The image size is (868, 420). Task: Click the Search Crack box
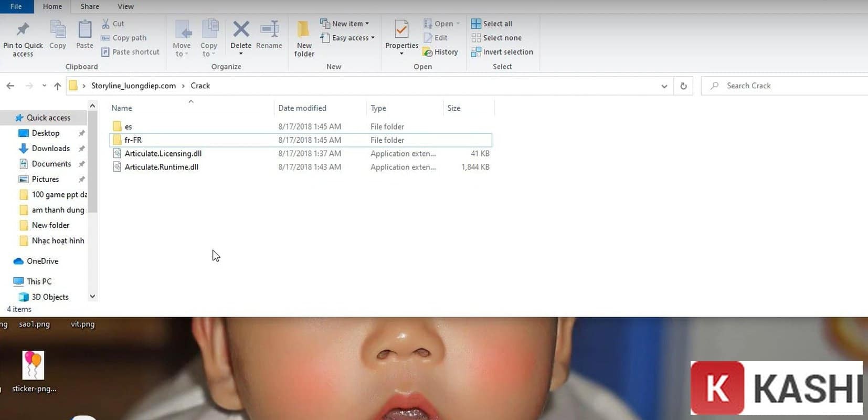(784, 86)
